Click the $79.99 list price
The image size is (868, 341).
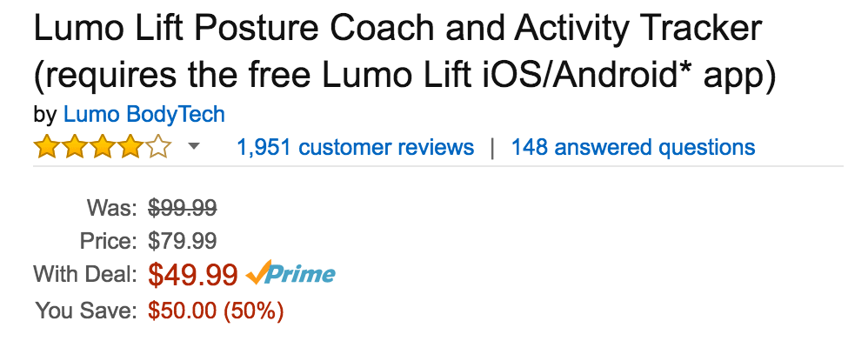coord(183,241)
